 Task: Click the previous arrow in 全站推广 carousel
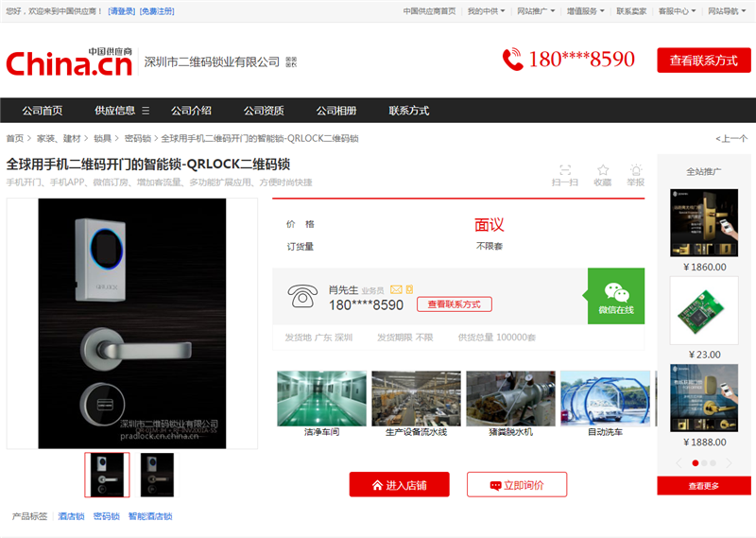679,463
